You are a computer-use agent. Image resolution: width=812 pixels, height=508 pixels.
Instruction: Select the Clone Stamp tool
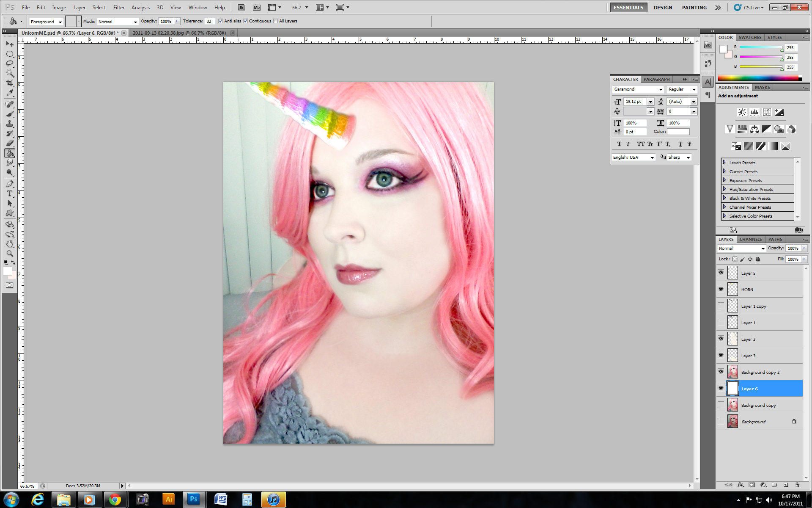pos(10,124)
